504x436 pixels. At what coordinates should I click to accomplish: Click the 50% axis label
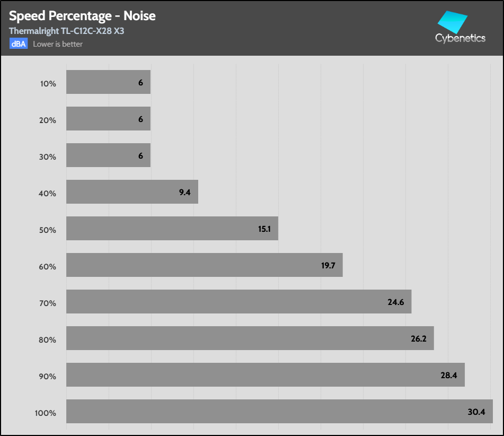coord(48,230)
